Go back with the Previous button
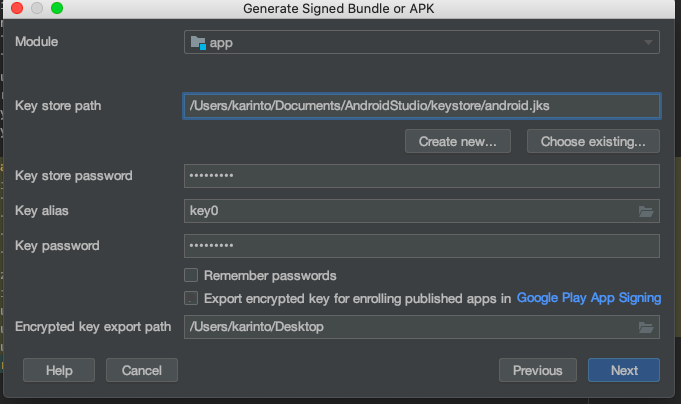 (538, 370)
